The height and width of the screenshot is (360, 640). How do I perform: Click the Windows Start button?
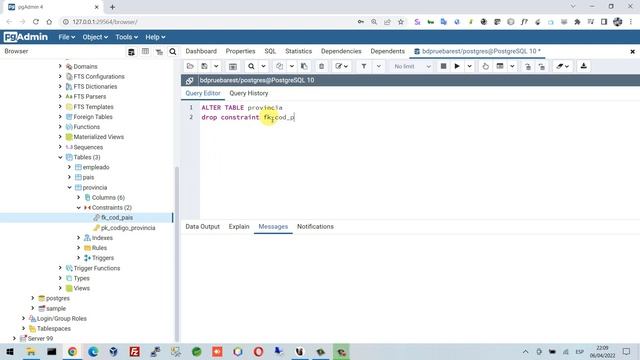point(10,351)
